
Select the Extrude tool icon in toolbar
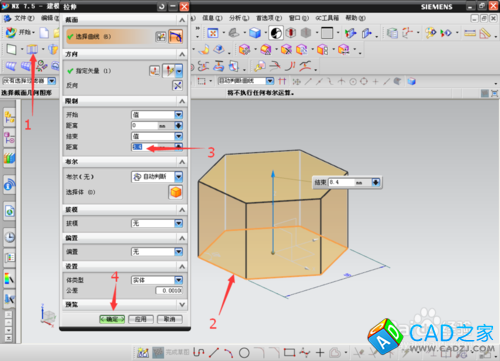pyautogui.click(x=32, y=49)
